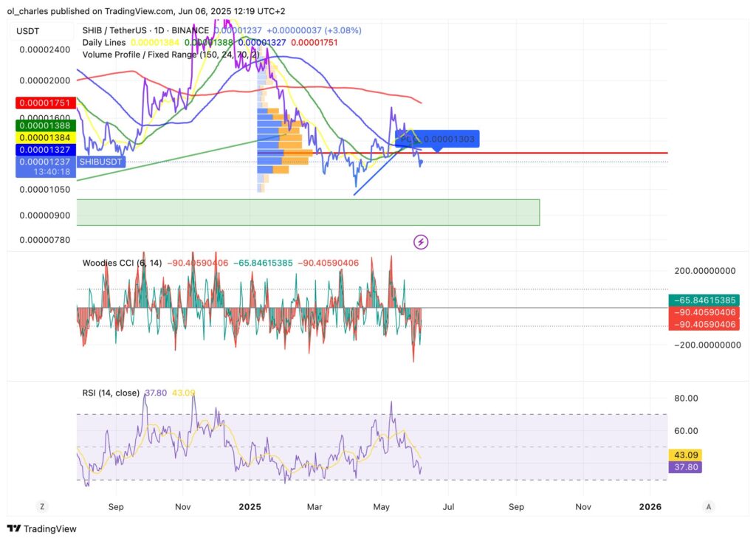Click the 2025 label on time axis
Screen dimensions: 756x541
(250, 507)
